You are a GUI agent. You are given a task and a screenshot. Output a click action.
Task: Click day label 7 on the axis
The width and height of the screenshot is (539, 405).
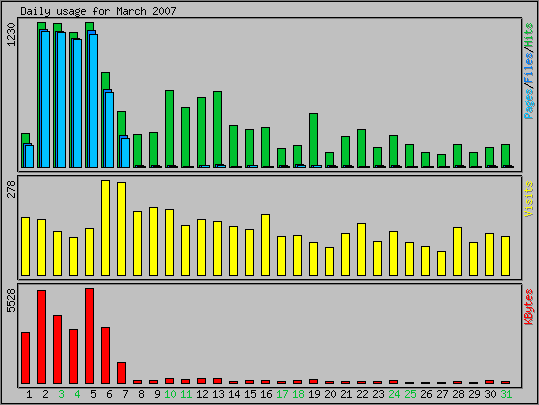point(125,394)
